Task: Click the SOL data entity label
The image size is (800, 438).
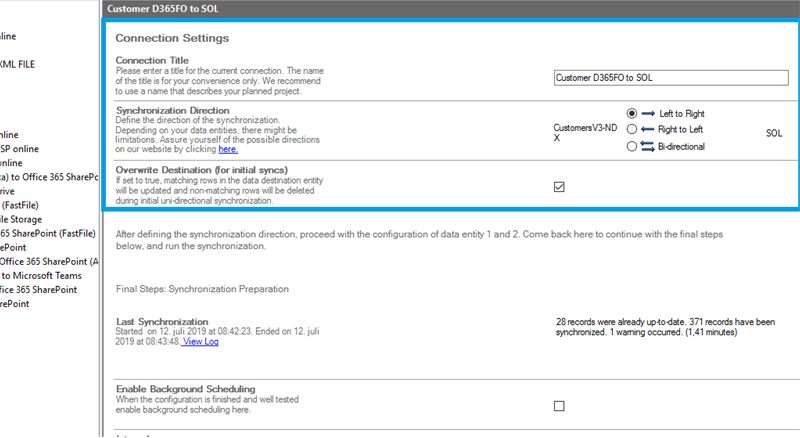Action: (774, 132)
